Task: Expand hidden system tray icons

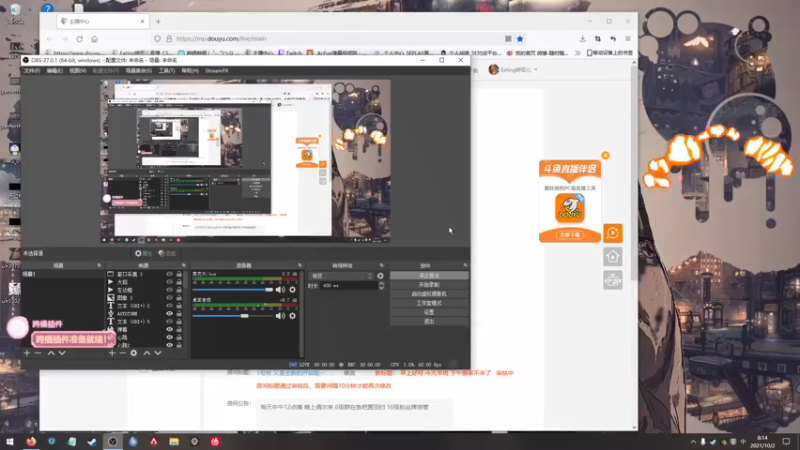Action: coord(693,442)
